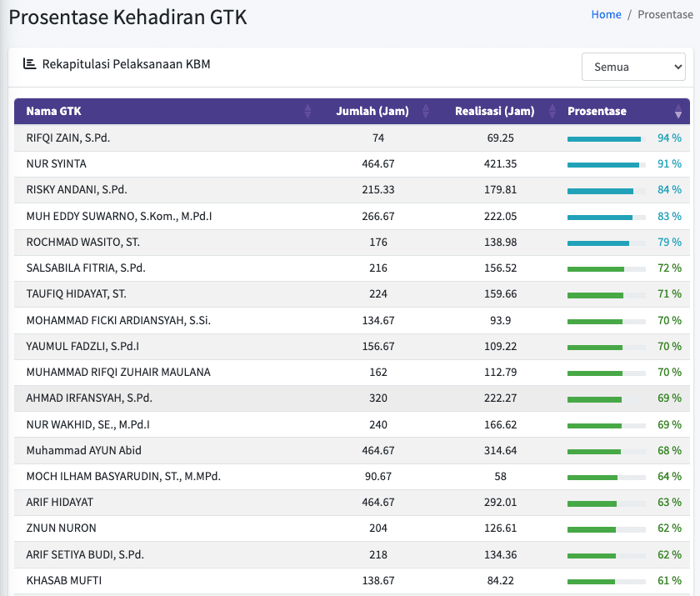Click the 69 % label for AHMAD IRFANSYAH
Screen dimensions: 700x596
(669, 398)
